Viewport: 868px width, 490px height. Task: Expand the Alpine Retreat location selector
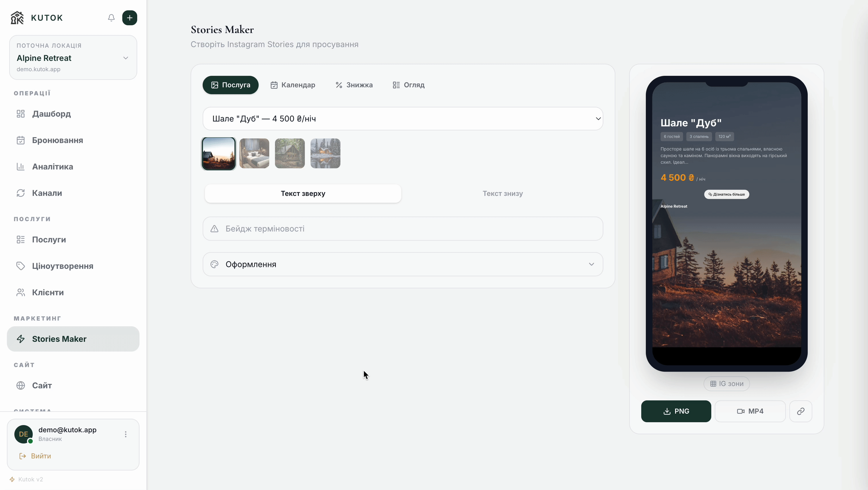(x=73, y=58)
